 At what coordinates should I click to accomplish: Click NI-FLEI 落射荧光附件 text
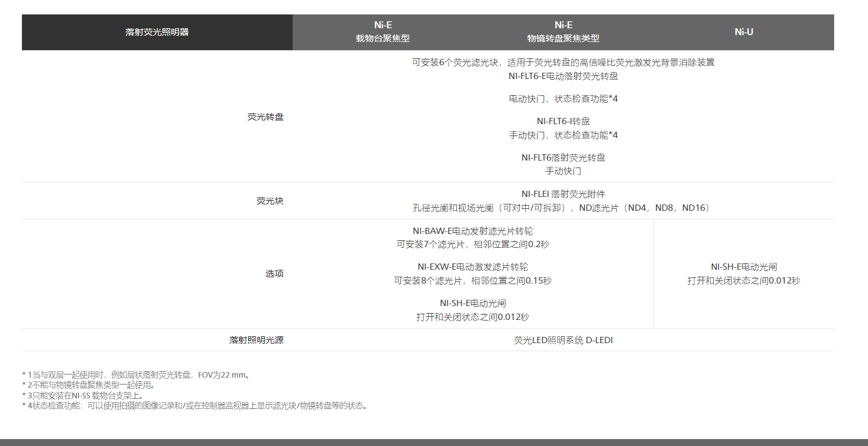(563, 194)
